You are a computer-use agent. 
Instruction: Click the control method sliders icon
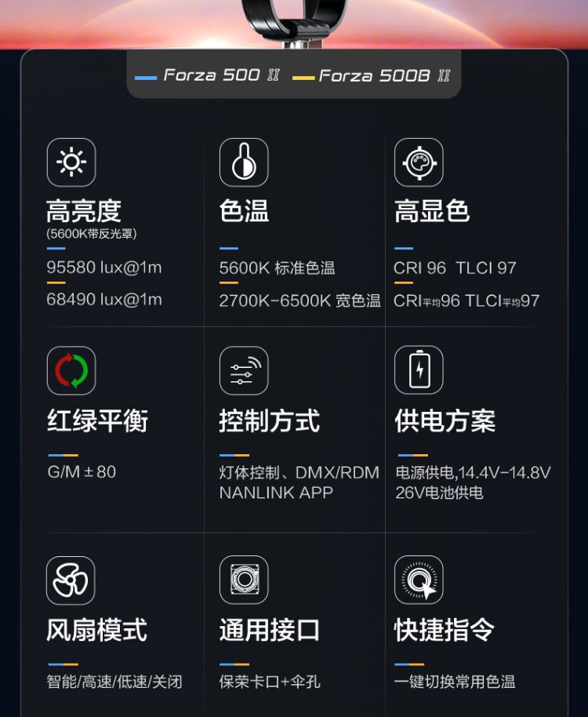coord(244,370)
